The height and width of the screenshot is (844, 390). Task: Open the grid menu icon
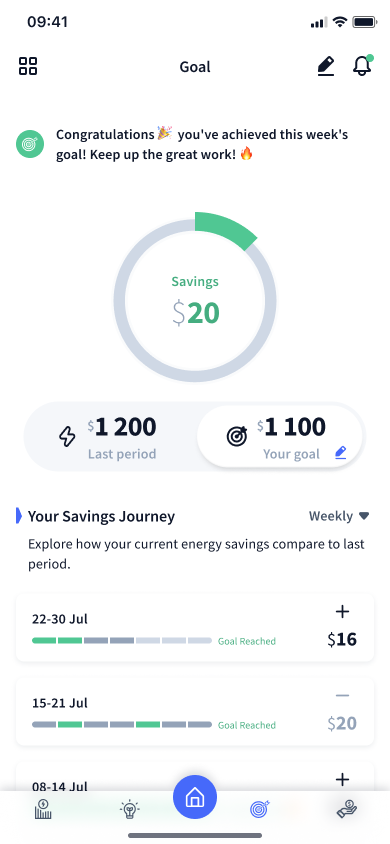(28, 66)
